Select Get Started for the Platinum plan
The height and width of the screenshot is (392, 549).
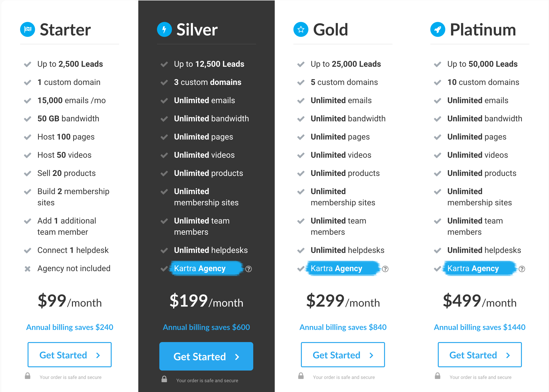point(480,355)
